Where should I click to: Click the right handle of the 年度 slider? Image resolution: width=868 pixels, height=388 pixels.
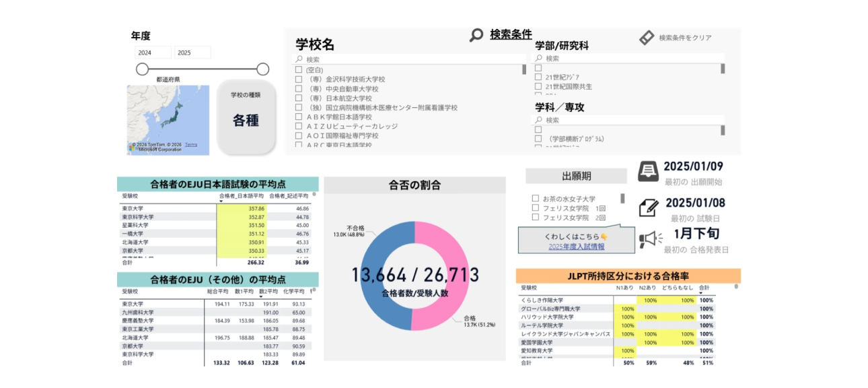coord(263,69)
